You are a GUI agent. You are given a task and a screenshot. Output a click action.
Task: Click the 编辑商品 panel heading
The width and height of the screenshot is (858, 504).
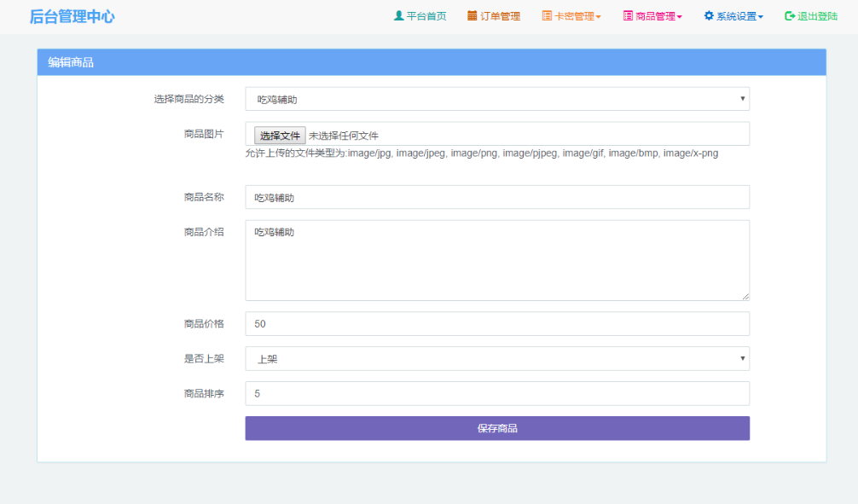coord(71,62)
